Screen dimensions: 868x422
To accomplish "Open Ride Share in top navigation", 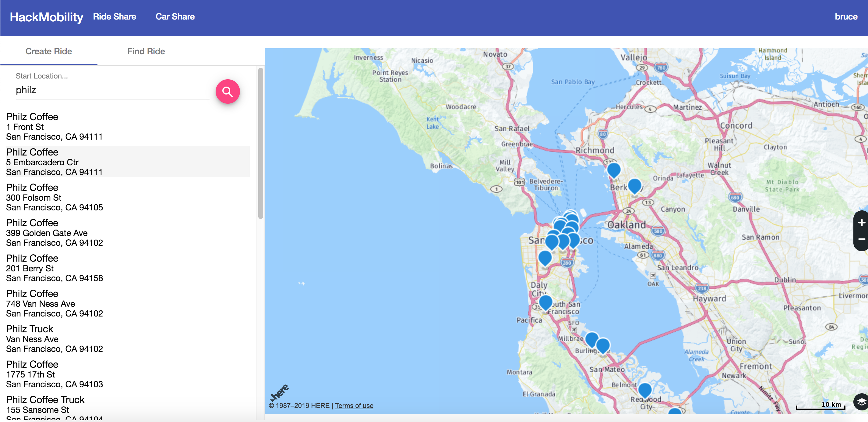I will coord(115,16).
